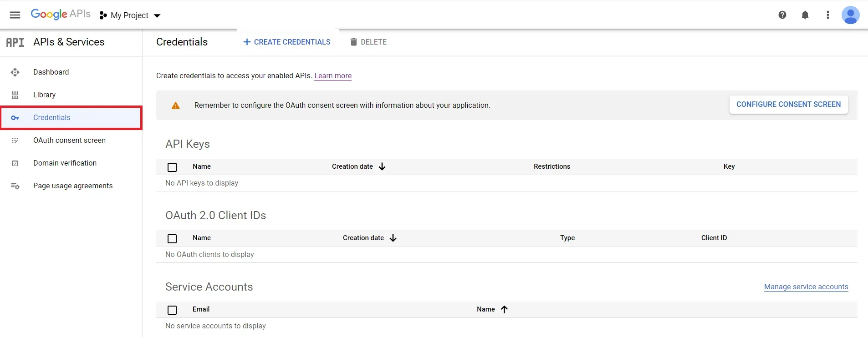Click the OAuth consent reminder message
The image size is (868, 337).
pyautogui.click(x=342, y=106)
